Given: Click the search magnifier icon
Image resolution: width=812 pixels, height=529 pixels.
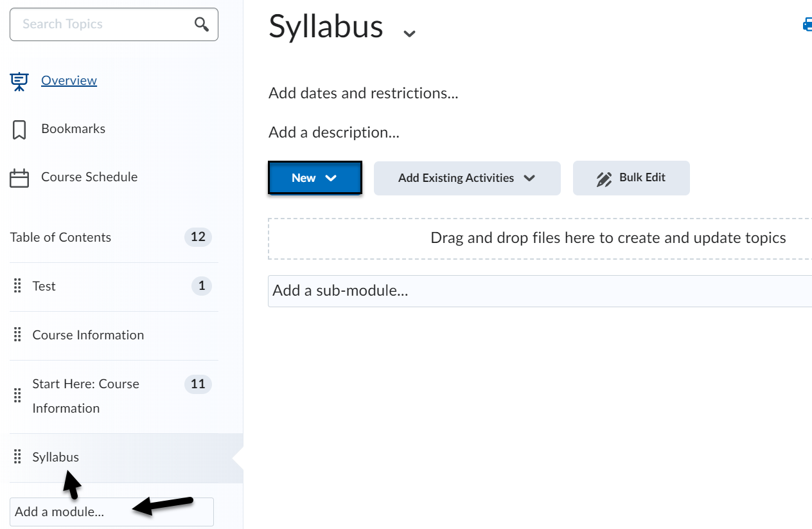Looking at the screenshot, I should (202, 24).
